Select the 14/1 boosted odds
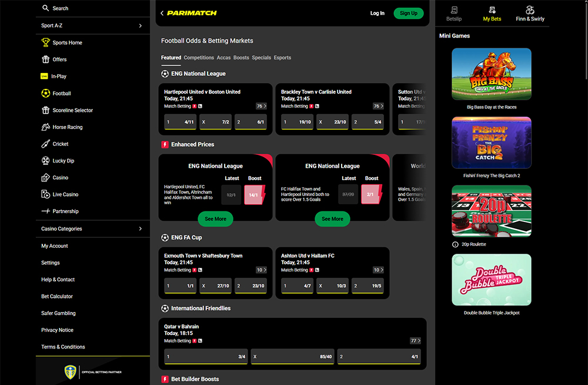The height and width of the screenshot is (385, 588). coord(255,194)
